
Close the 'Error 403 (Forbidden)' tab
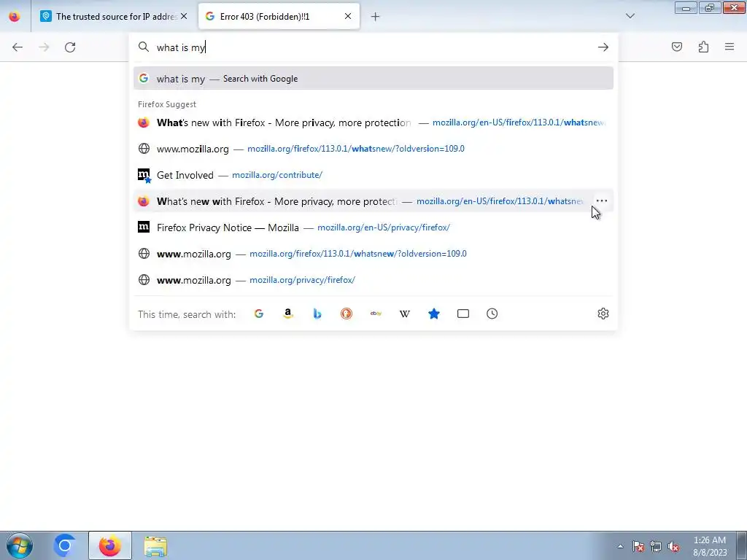coord(348,16)
